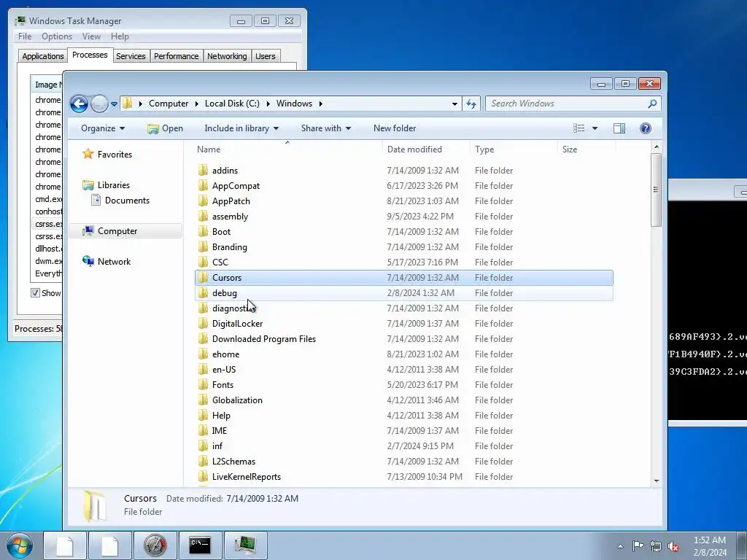Open recent pages dropdown next to forward arrow

click(x=115, y=104)
